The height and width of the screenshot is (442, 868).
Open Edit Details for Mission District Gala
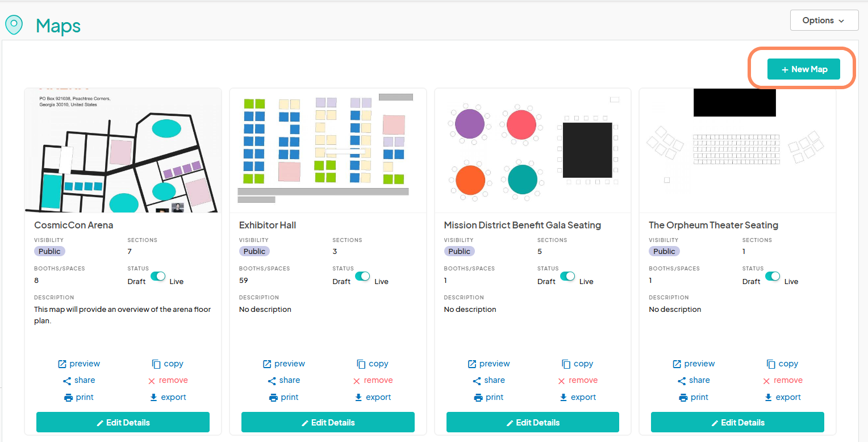tap(532, 422)
